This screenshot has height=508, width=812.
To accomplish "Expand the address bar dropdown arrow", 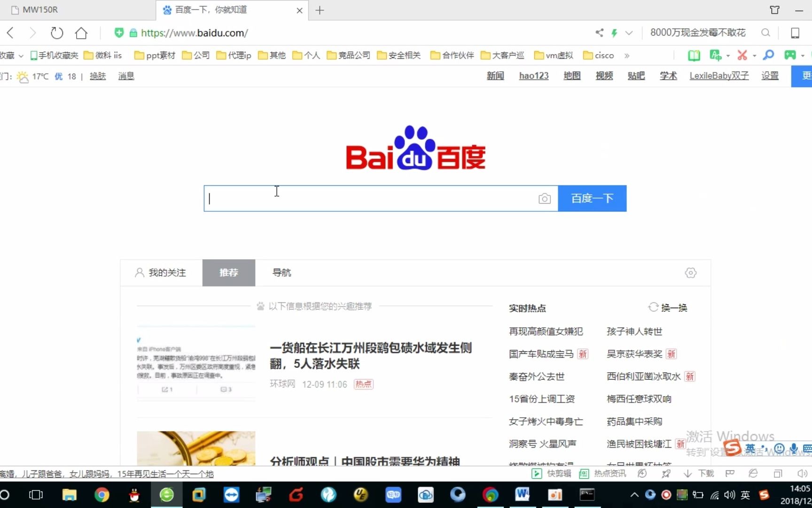I will tap(629, 33).
